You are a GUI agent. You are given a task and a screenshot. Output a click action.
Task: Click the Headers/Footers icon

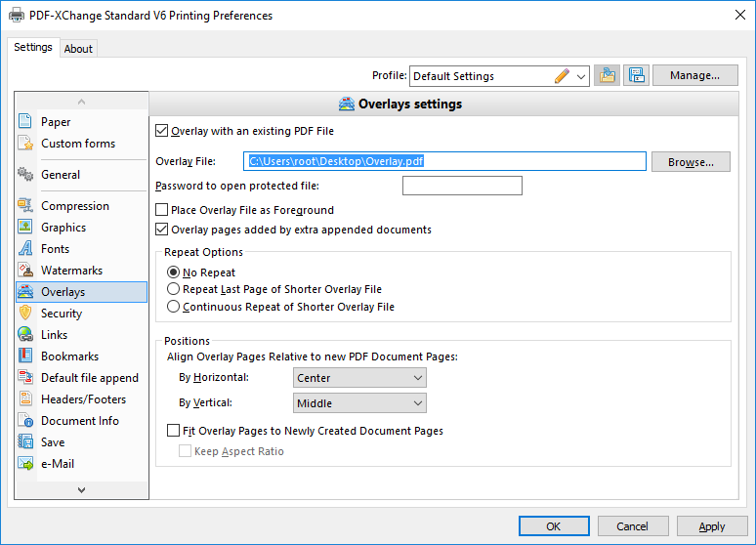tap(25, 398)
